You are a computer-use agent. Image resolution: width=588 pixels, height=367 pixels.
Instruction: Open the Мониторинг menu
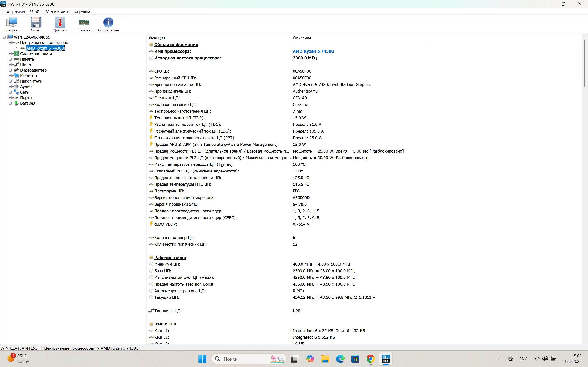click(x=57, y=11)
